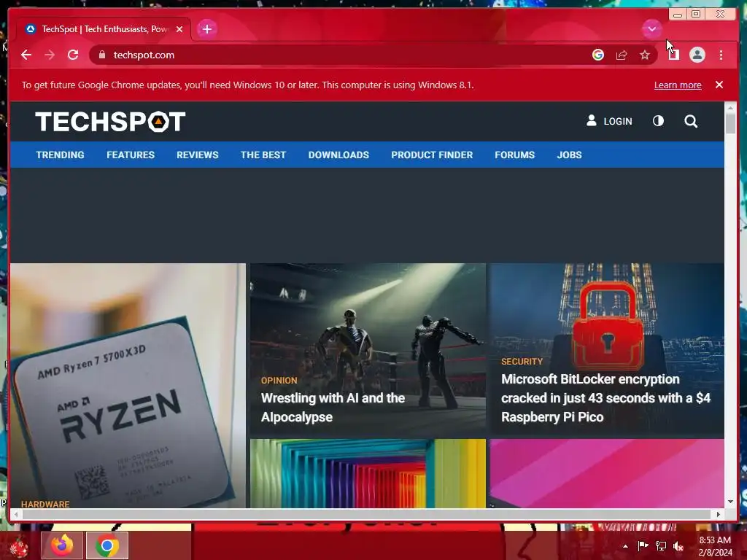Open the pink striped article thumbnail
The image size is (747, 560).
[x=607, y=473]
